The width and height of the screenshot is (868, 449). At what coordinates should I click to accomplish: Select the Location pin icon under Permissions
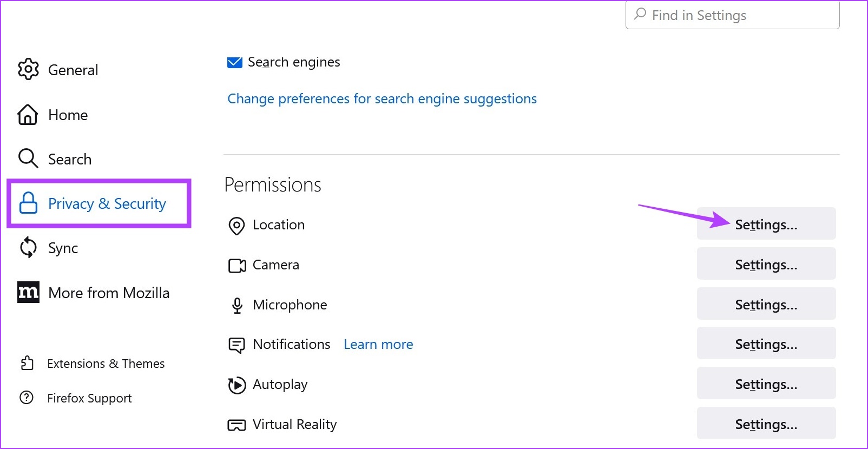(x=236, y=226)
